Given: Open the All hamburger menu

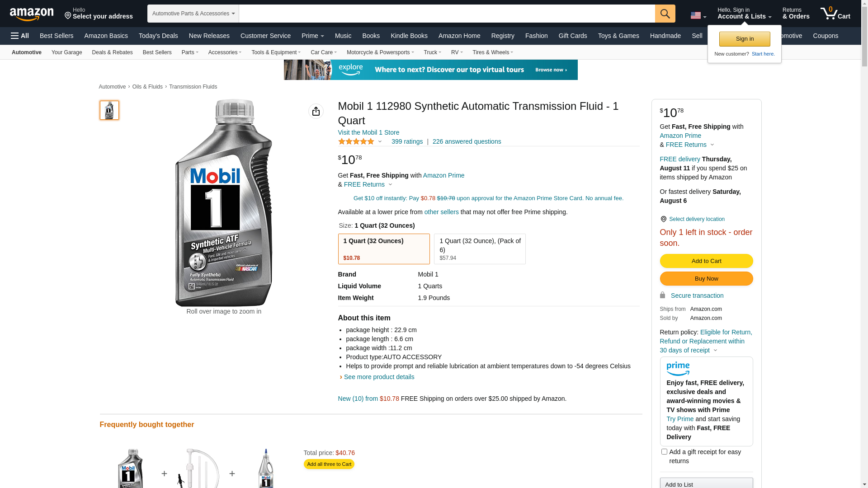Looking at the screenshot, I should (x=20, y=36).
